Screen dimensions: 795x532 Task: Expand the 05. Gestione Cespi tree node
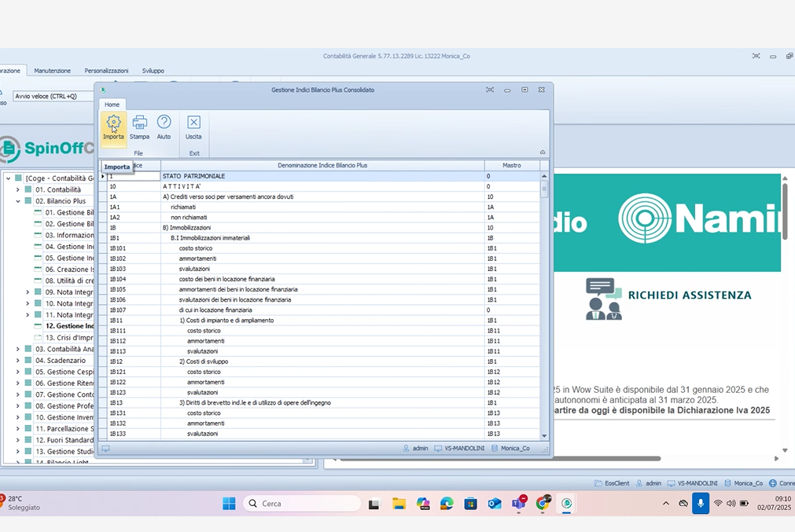18,372
